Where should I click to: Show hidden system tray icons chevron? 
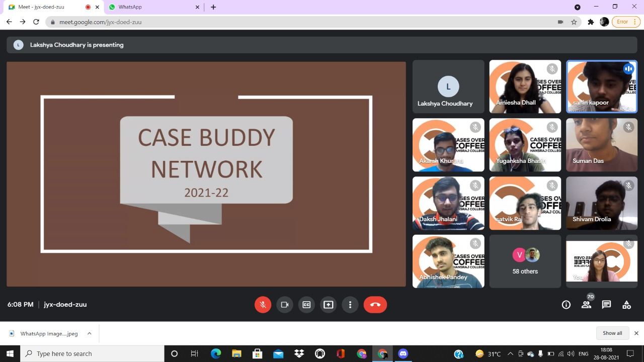point(510,354)
